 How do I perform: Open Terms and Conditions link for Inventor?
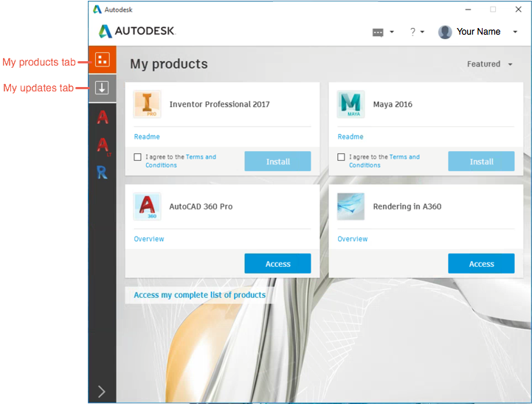pos(181,161)
